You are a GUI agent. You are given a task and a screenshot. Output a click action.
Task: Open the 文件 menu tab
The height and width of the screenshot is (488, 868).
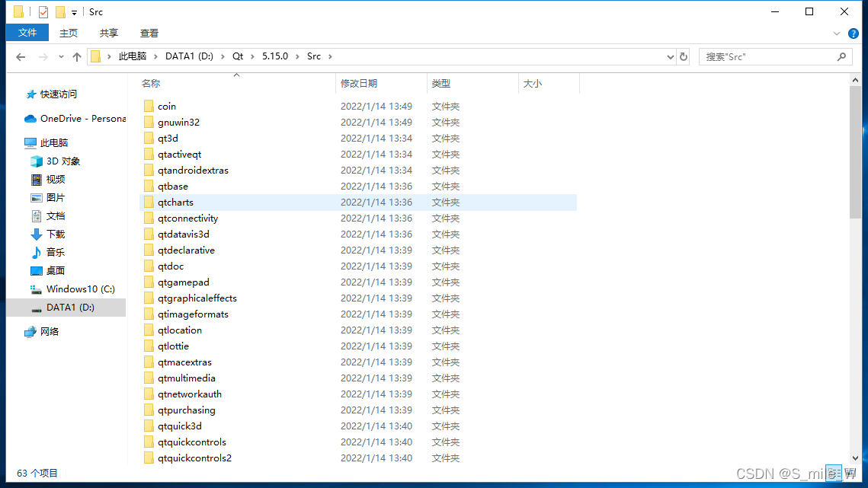tap(27, 33)
